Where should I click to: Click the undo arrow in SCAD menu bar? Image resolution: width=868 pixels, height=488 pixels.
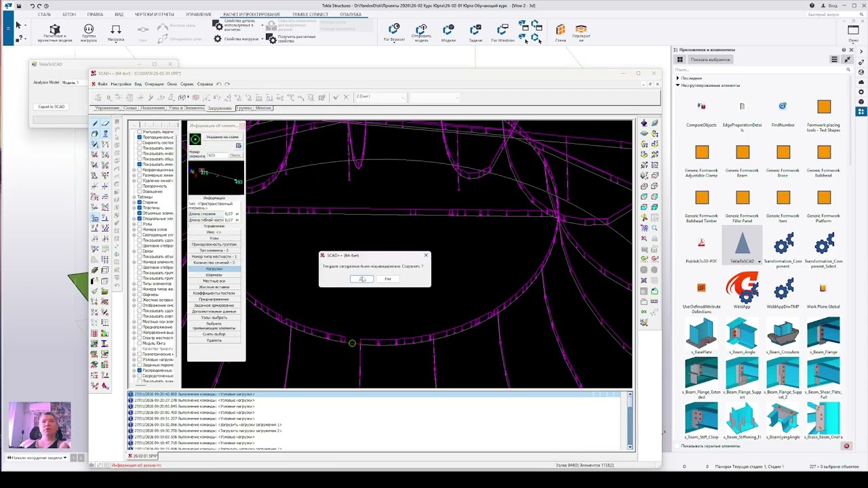point(219,84)
